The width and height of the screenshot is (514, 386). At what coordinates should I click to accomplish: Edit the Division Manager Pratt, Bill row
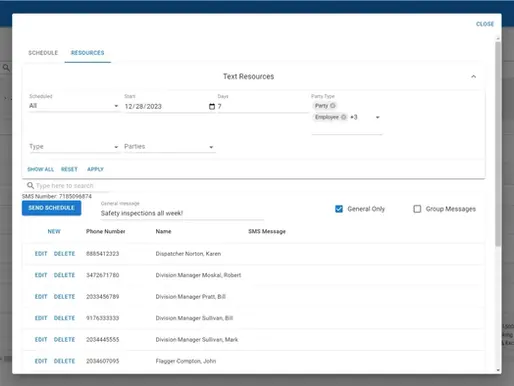click(41, 297)
